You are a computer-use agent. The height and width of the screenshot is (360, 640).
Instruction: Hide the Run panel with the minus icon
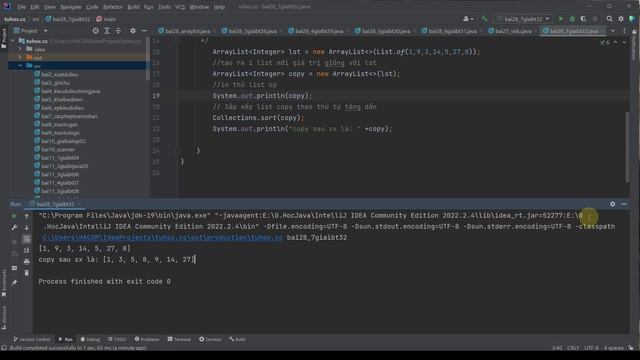click(624, 204)
